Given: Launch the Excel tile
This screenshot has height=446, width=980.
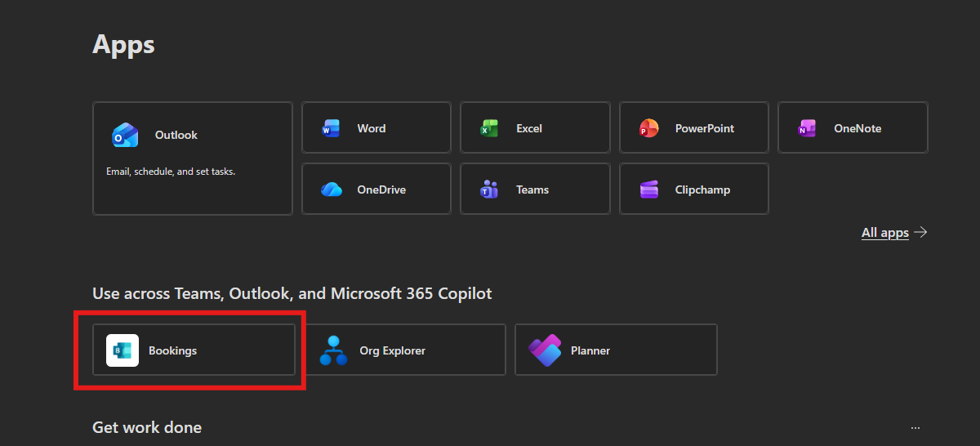Looking at the screenshot, I should click(535, 127).
